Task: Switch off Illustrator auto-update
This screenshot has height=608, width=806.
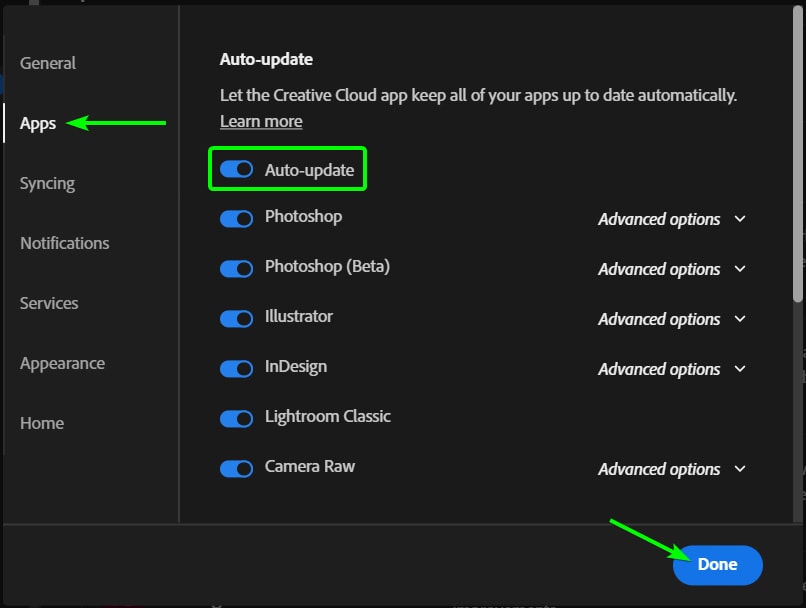Action: tap(236, 319)
